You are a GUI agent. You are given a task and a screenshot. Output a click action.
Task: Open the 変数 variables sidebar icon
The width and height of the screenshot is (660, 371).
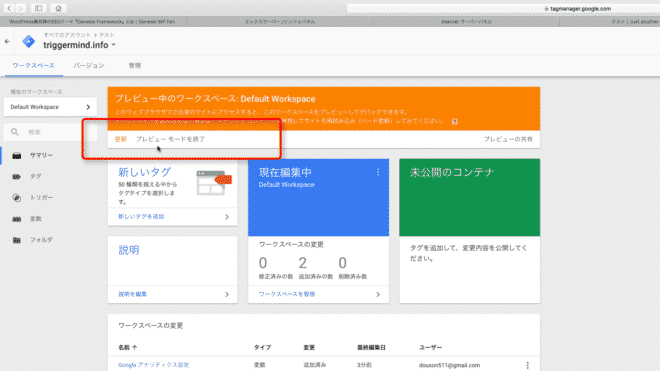(16, 219)
